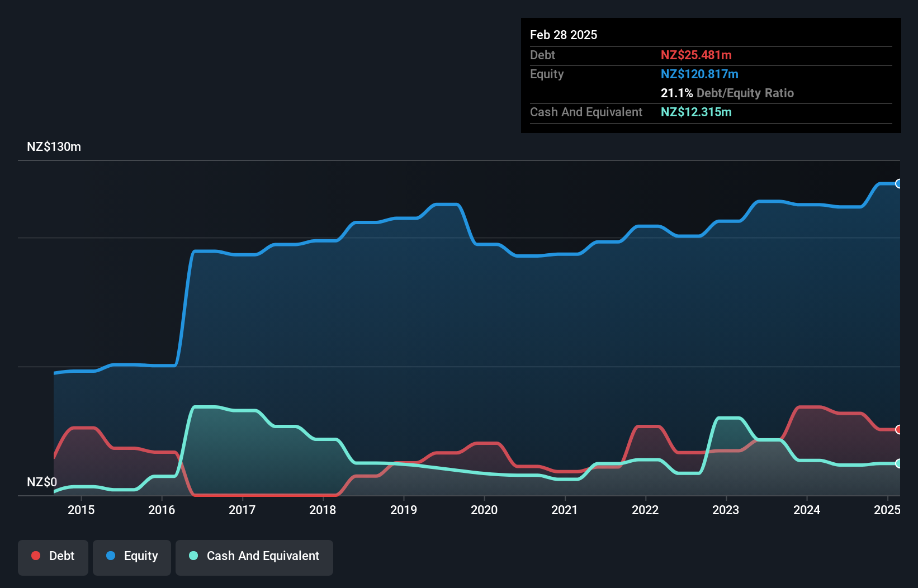Click the 2015 x-axis label
Image resolution: width=918 pixels, height=588 pixels.
81,510
